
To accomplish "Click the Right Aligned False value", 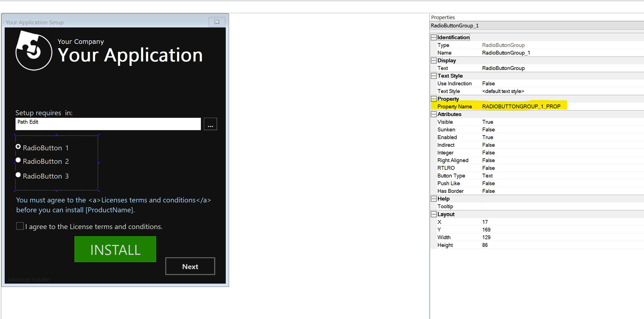I will point(488,160).
